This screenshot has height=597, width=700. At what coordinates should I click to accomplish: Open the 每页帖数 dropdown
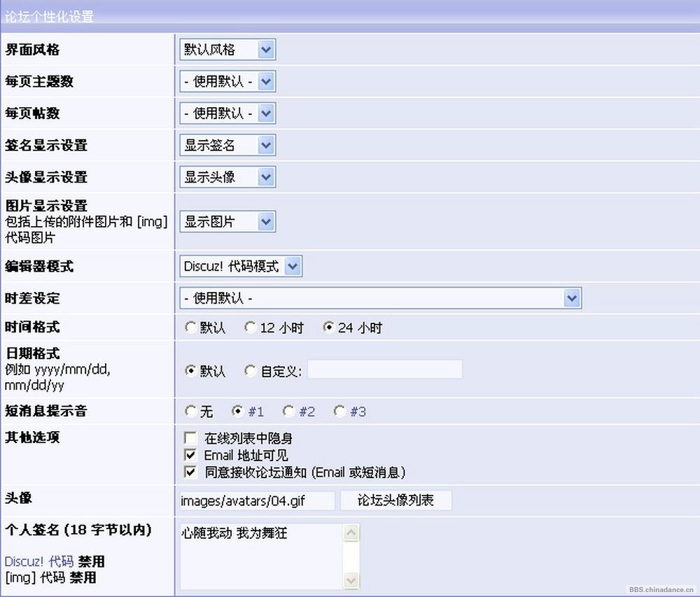(227, 113)
